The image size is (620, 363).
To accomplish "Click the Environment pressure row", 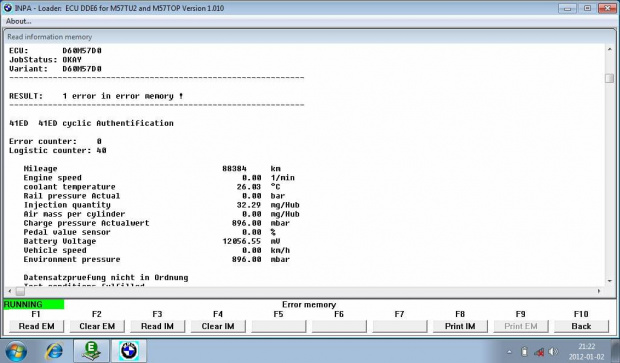I will pos(157,259).
